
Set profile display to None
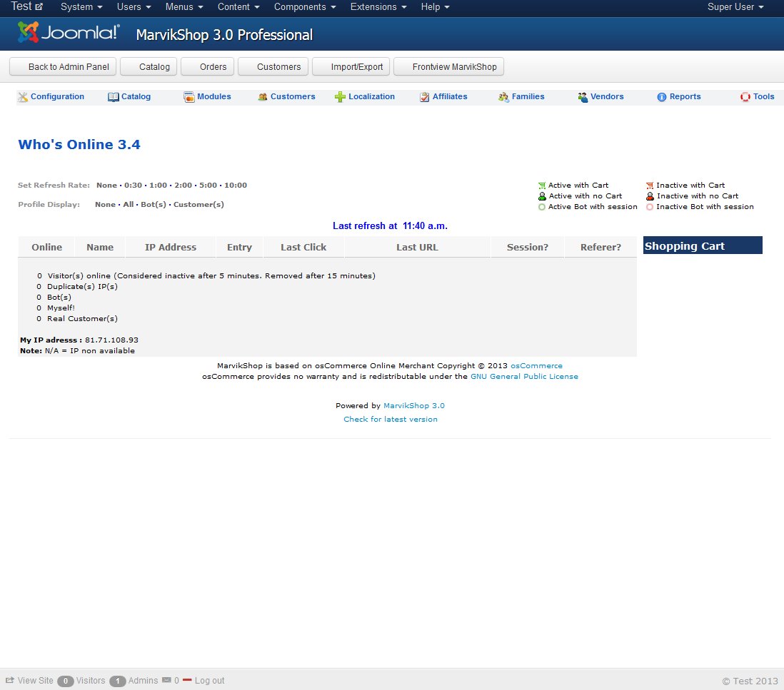coord(105,204)
